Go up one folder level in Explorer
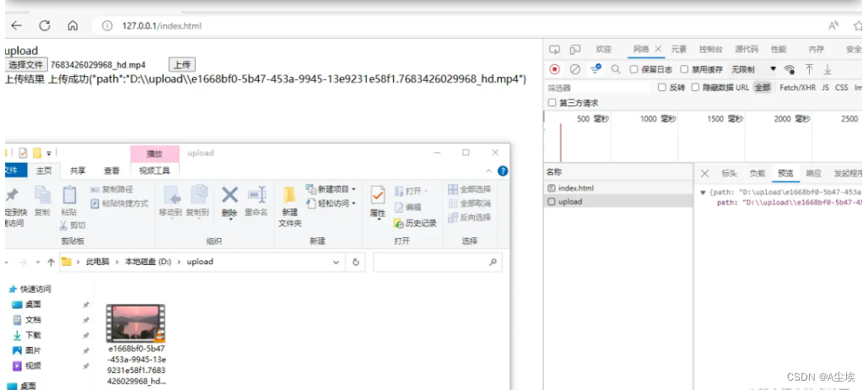 click(51, 262)
